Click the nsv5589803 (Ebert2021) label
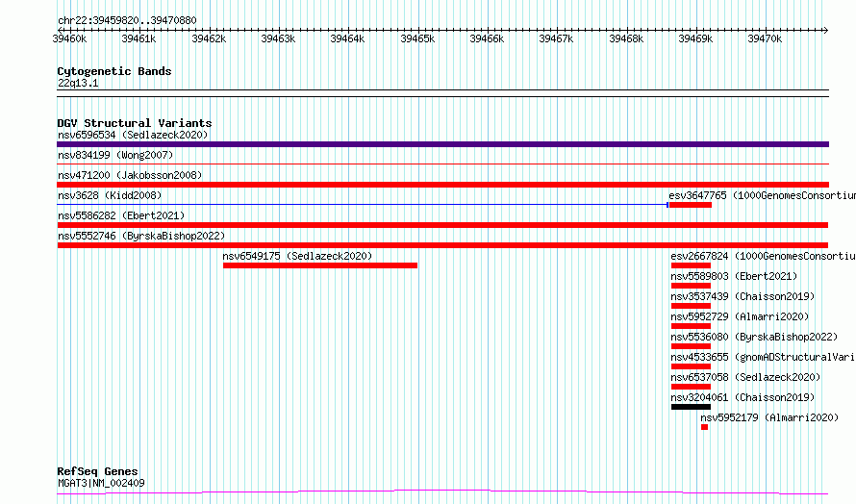 point(734,276)
